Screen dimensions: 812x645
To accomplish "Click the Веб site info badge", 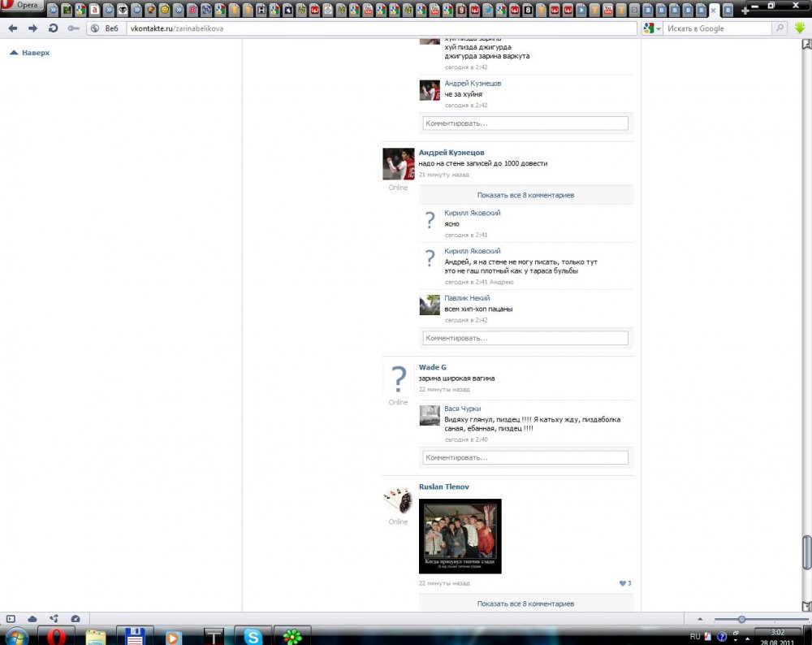I will (x=105, y=28).
